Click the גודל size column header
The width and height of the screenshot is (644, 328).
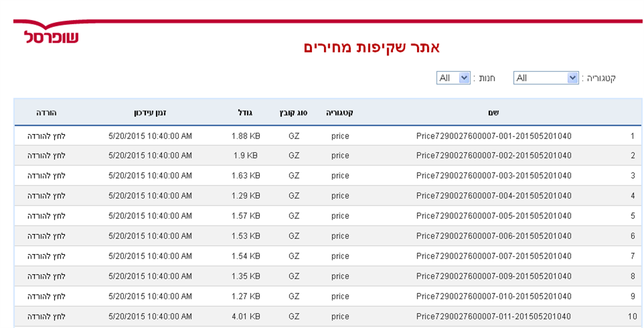(x=245, y=113)
